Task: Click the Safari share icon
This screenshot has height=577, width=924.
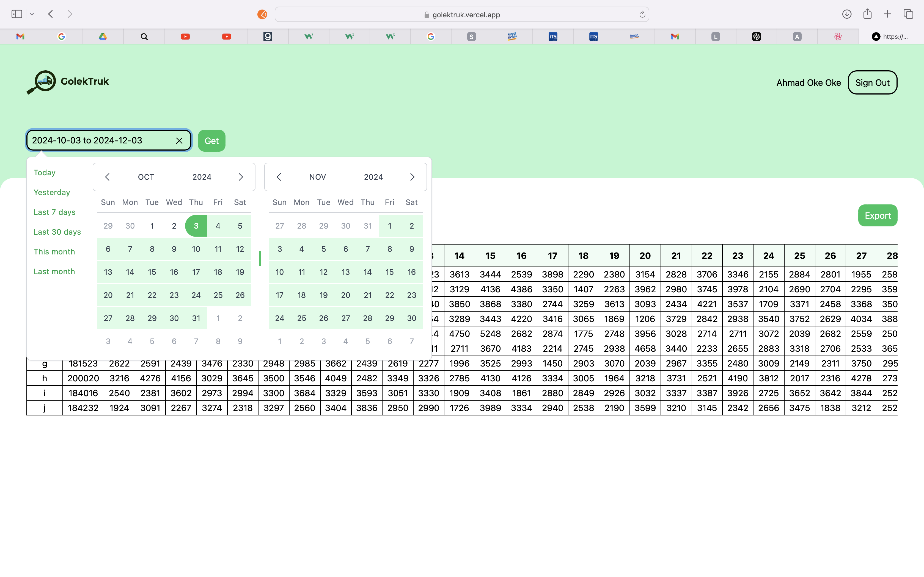Action: 867,14
